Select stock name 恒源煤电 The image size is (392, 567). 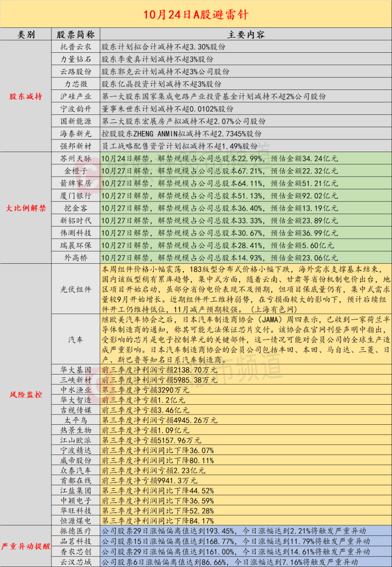[x=76, y=521]
